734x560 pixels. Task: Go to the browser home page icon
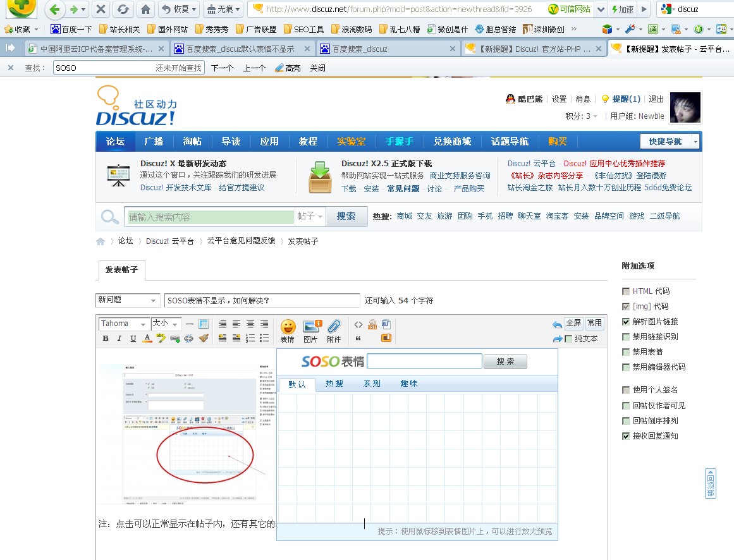145,9
